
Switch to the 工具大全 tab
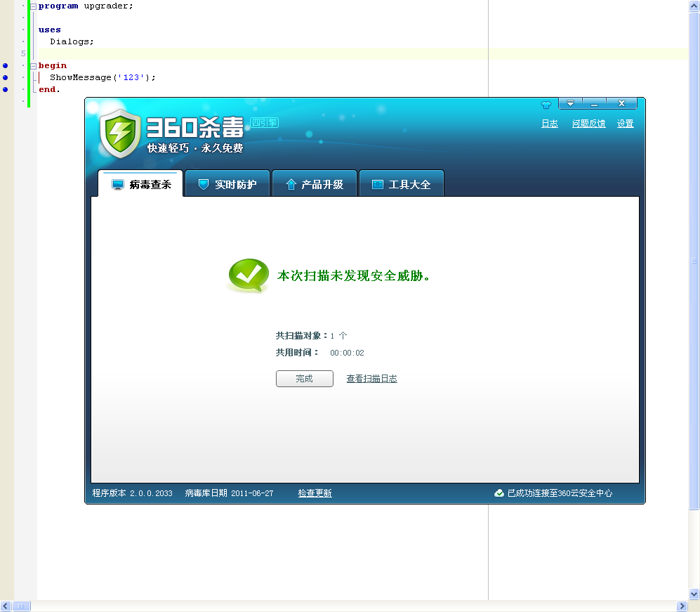402,184
